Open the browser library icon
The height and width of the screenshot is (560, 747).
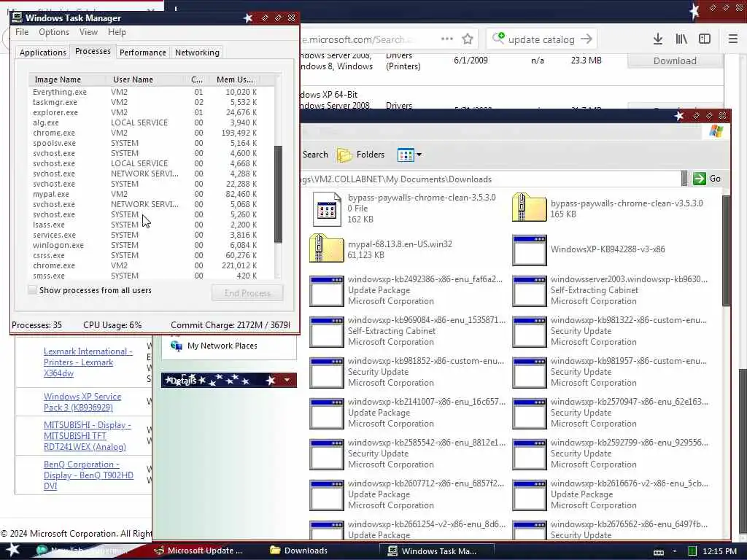point(681,39)
